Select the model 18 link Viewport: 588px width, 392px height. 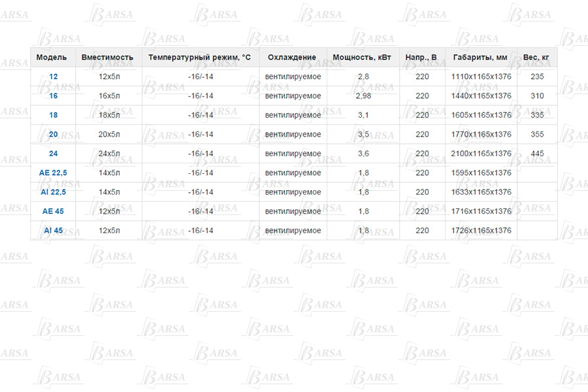click(x=53, y=115)
